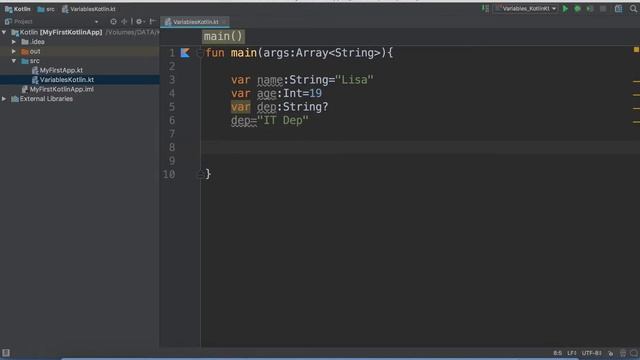Click the Make Project build icon

pyautogui.click(x=485, y=9)
